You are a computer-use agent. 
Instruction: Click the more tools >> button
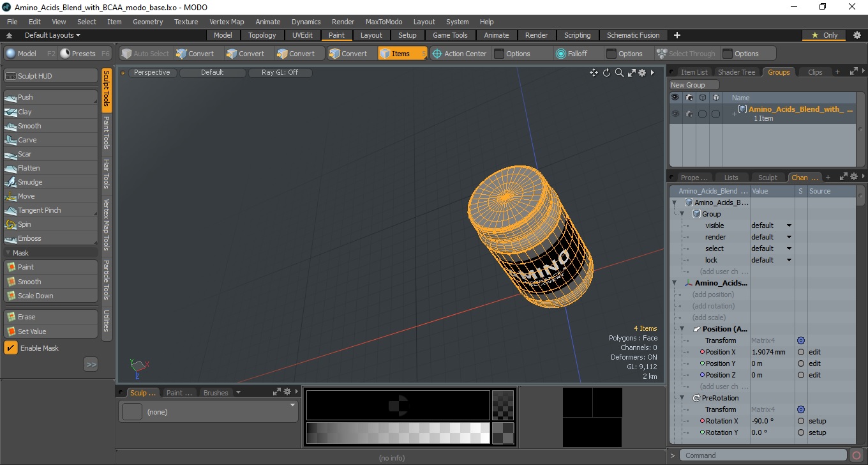click(x=91, y=365)
